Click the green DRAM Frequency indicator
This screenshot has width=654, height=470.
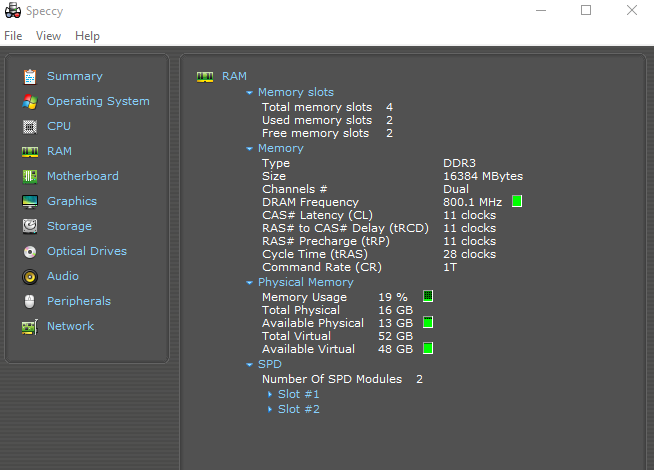point(517,201)
